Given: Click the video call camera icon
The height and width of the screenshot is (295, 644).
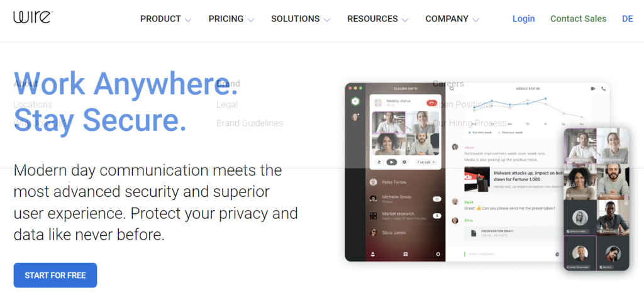Looking at the screenshot, I should 593,88.
